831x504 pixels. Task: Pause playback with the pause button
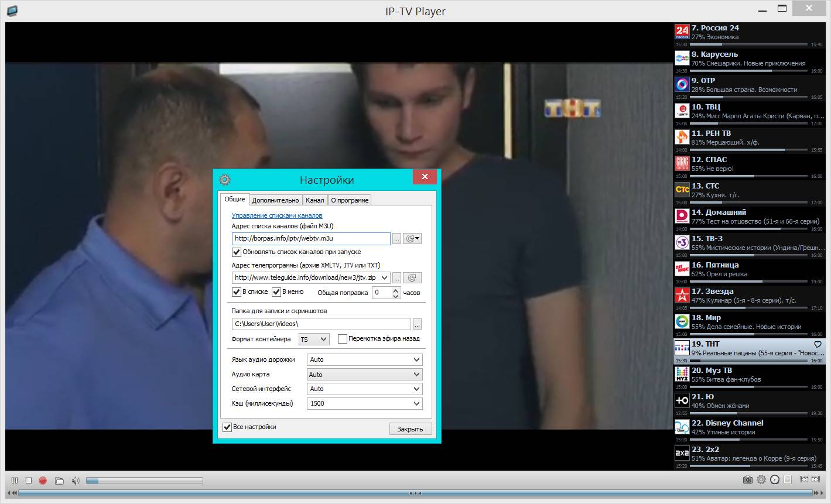tap(15, 481)
